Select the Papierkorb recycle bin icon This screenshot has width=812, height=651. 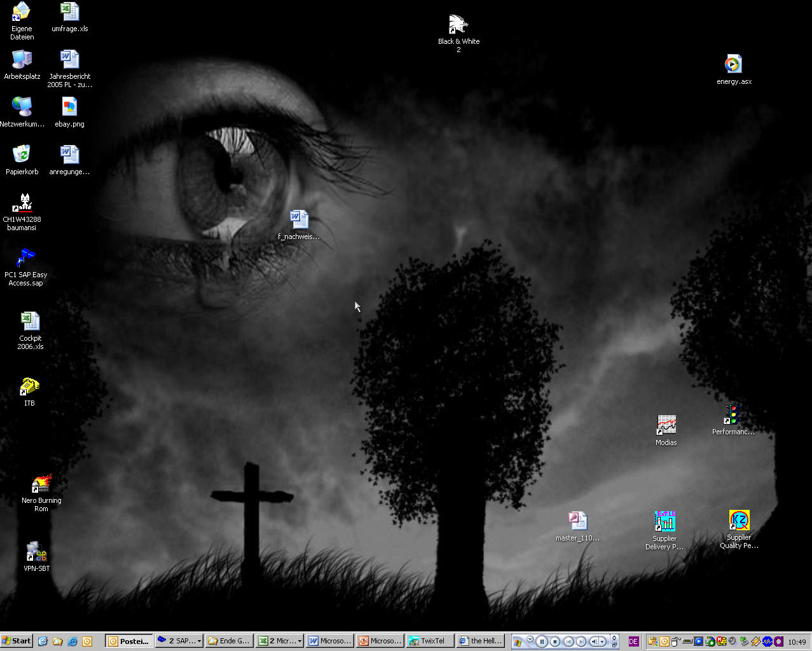click(22, 154)
